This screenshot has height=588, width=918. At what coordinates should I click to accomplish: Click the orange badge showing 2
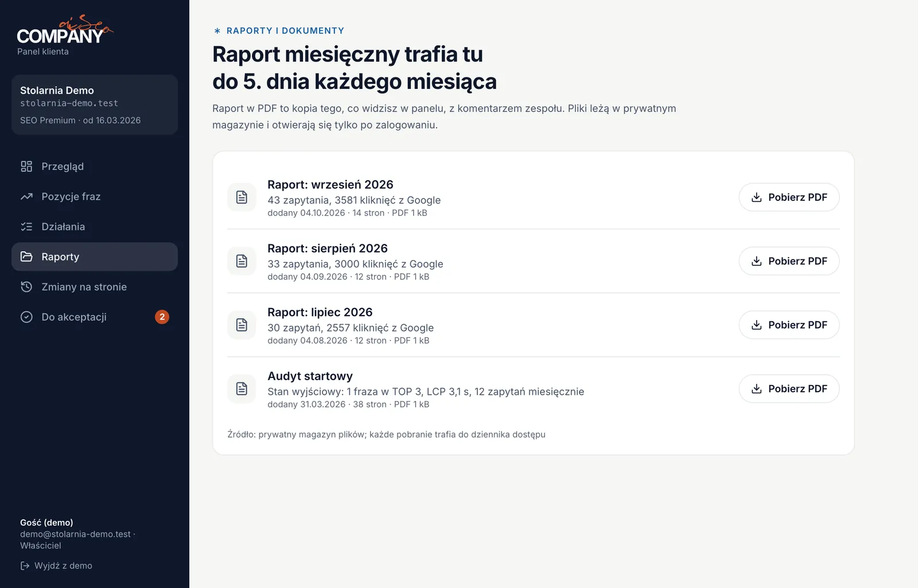(x=162, y=317)
